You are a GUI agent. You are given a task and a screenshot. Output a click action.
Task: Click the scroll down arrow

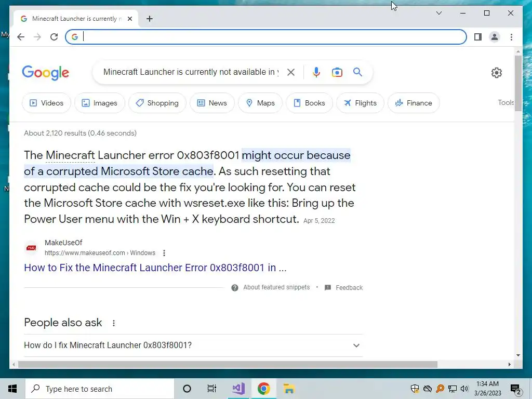coord(518,355)
